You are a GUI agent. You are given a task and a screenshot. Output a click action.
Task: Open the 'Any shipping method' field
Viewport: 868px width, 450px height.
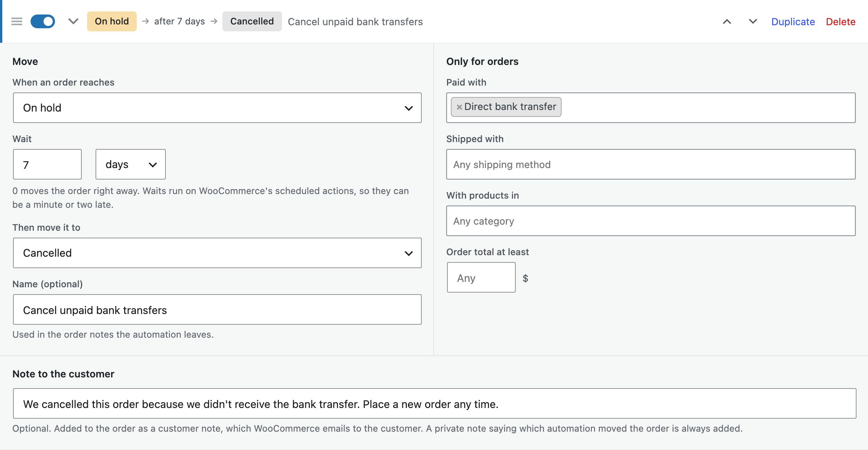point(651,164)
